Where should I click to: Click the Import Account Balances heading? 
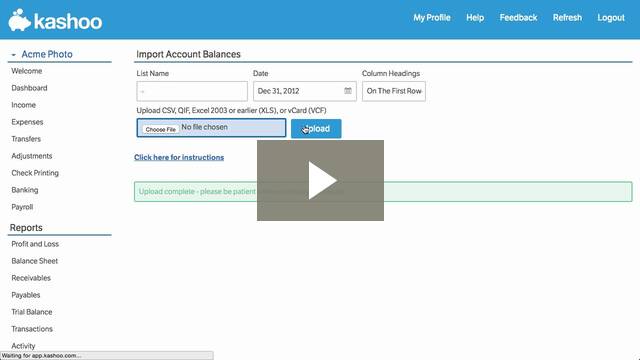point(188,54)
